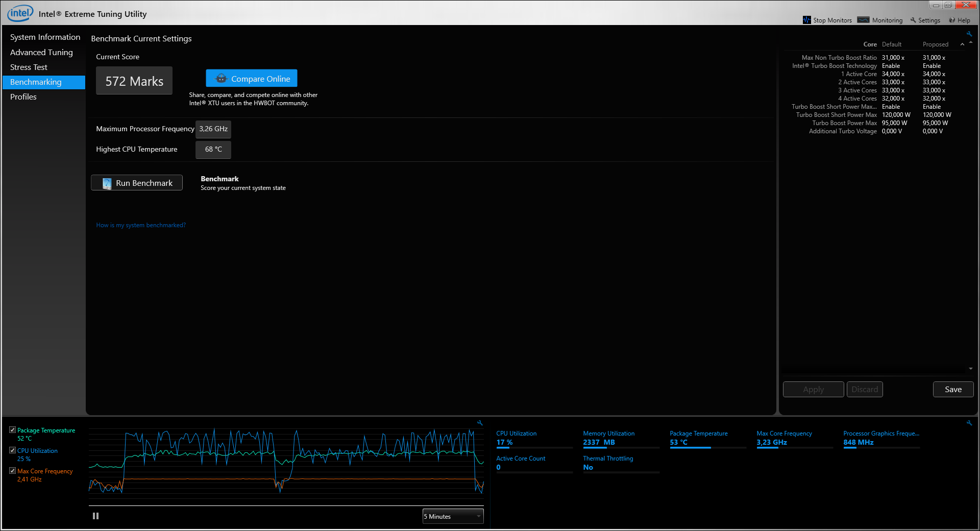Viewport: 980px width, 531px height.
Task: Click the truncated 'Turbo Boost Short Power Max...' Enable row label
Action: [x=835, y=107]
